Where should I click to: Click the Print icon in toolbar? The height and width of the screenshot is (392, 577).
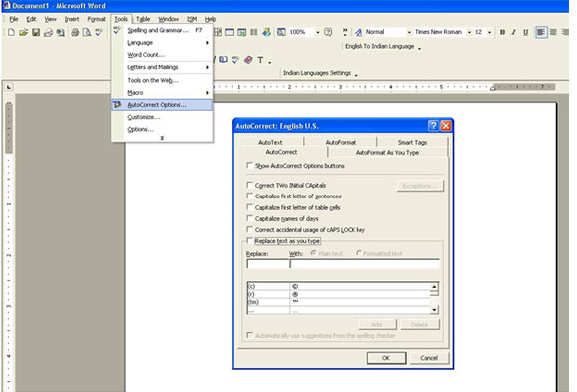(x=75, y=32)
